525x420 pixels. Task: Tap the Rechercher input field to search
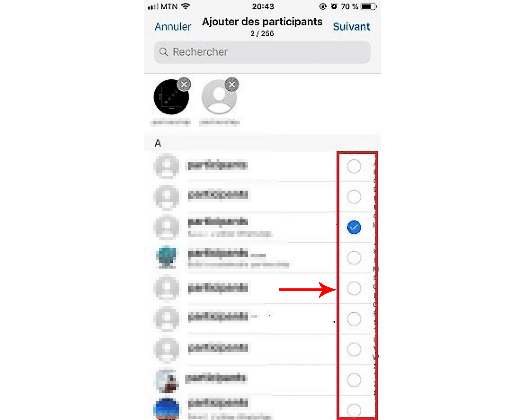coord(262,52)
